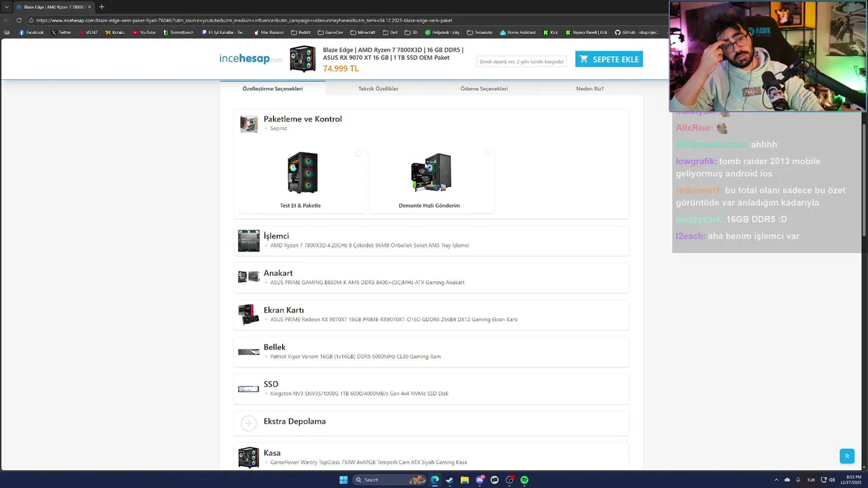Click the plus icon beside Ekstra Depolama

(249, 424)
